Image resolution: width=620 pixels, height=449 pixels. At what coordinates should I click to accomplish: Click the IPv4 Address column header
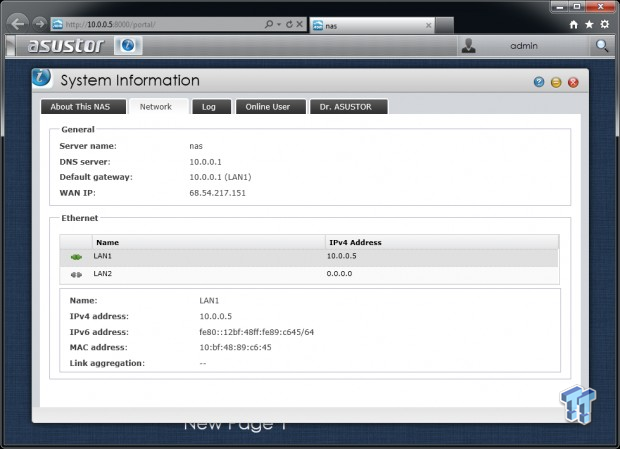442,242
